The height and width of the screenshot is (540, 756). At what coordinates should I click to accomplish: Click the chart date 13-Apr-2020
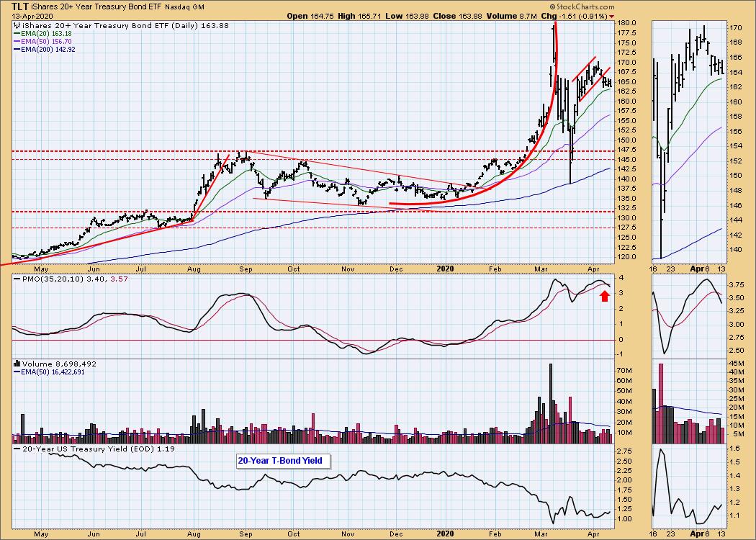click(x=32, y=16)
